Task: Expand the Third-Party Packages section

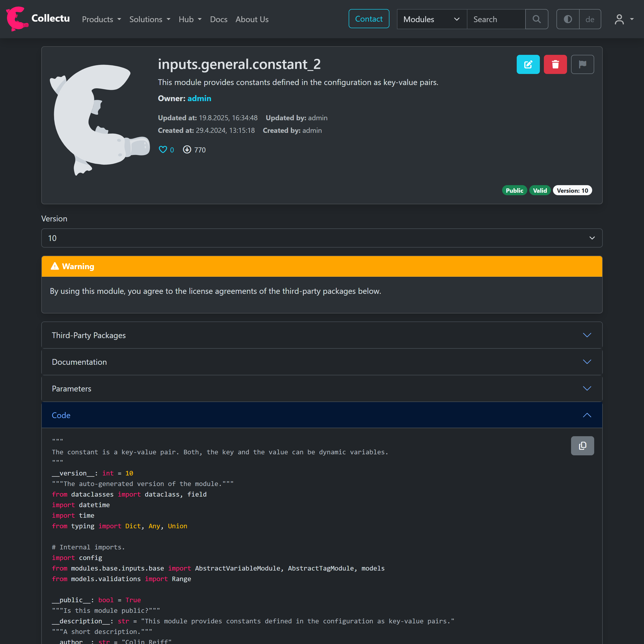Action: (322, 335)
